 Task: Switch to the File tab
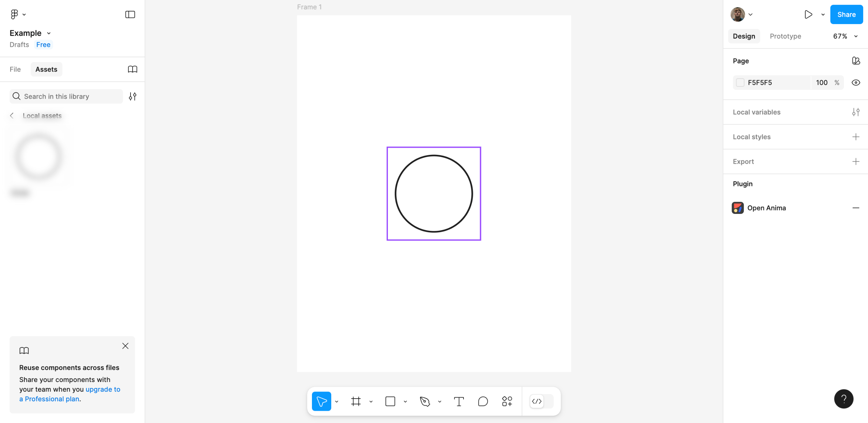coord(15,69)
